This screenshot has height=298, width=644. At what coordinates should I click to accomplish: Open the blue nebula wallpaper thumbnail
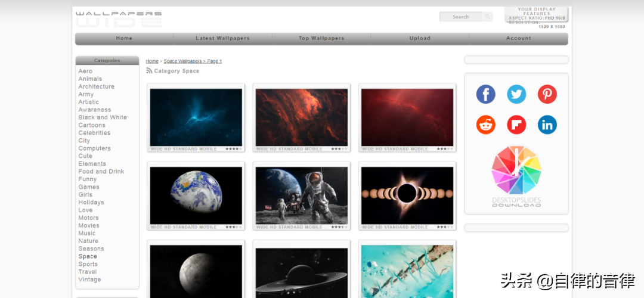point(196,117)
